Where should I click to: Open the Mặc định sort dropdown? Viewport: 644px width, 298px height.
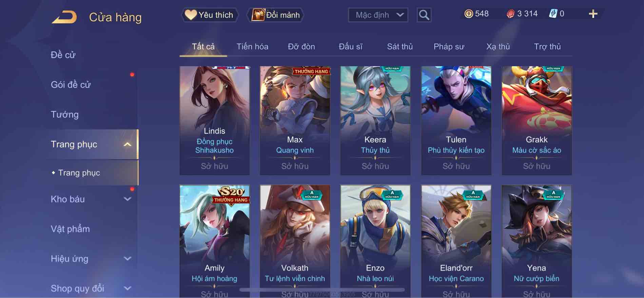click(378, 15)
